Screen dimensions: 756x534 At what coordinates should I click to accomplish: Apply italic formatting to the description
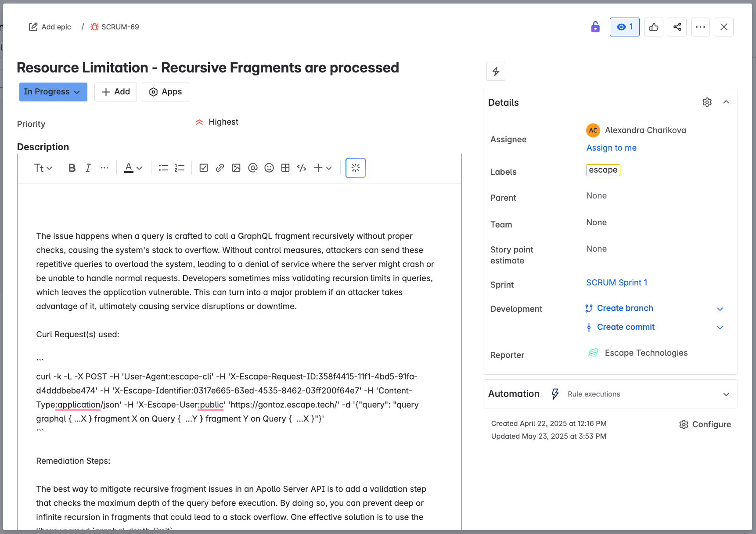[x=88, y=168]
